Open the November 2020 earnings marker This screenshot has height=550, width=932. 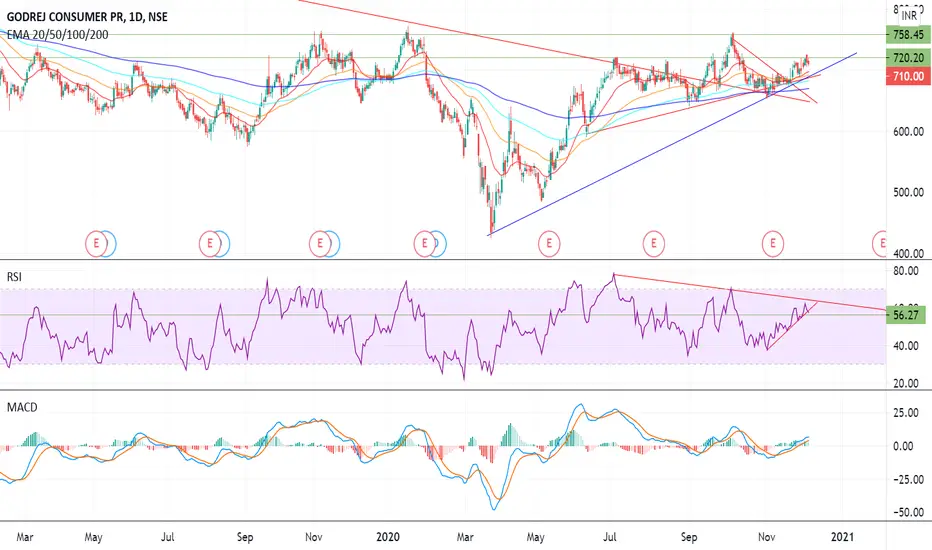773,243
